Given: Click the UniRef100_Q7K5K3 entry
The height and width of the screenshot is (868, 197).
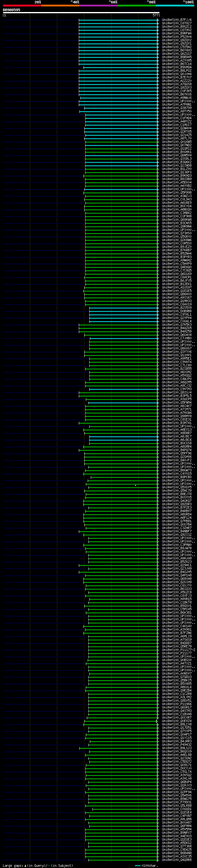Looking at the screenshot, I should pos(176,325).
